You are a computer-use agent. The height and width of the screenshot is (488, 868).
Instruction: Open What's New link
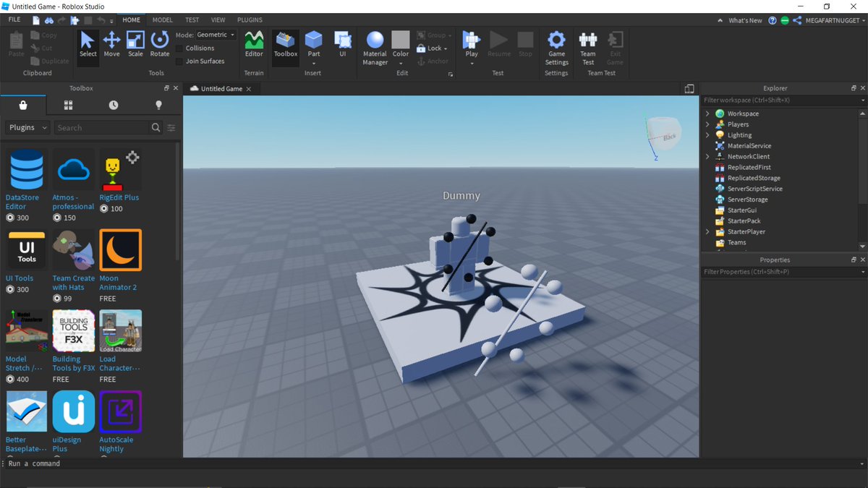[x=745, y=20]
